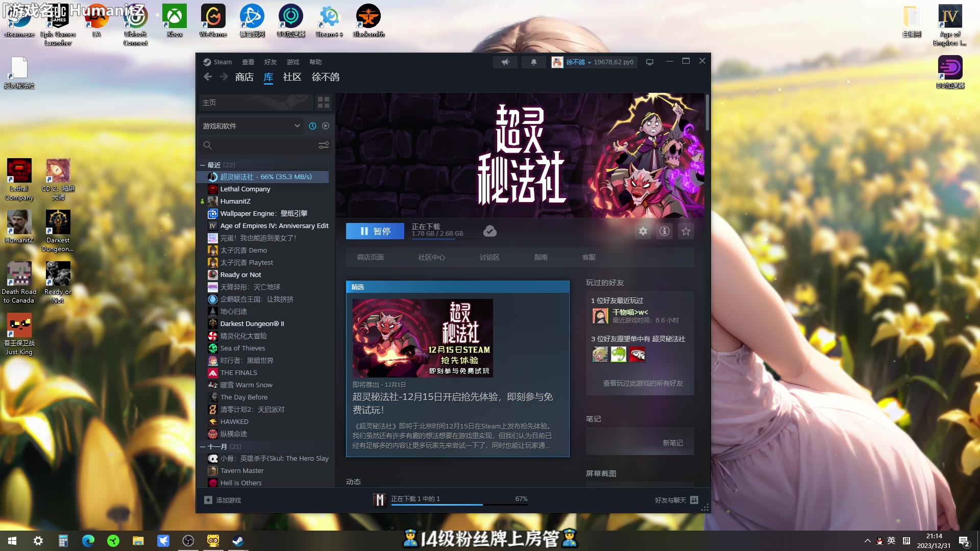Show hidden system tray icons
This screenshot has height=551, width=980.
coord(868,541)
